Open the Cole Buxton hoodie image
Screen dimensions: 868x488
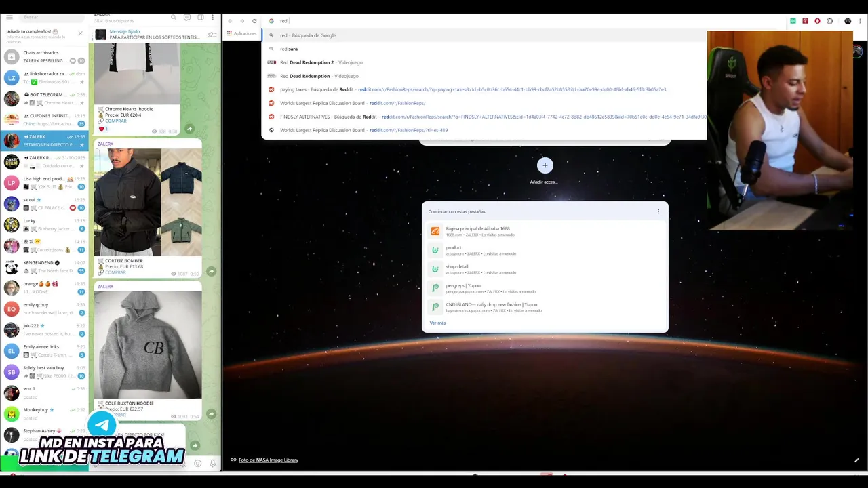(148, 344)
